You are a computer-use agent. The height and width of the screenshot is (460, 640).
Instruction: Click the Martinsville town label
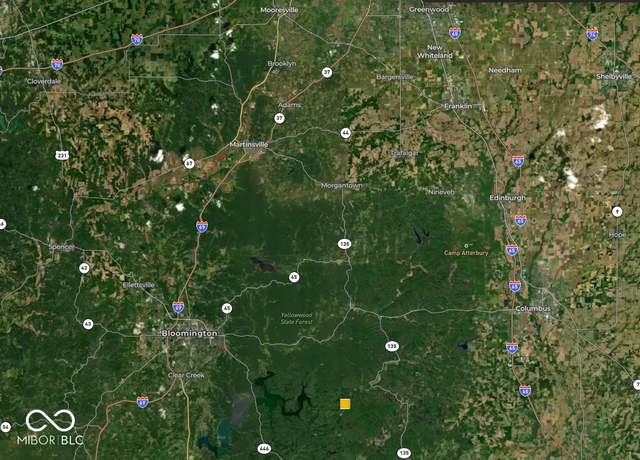249,144
